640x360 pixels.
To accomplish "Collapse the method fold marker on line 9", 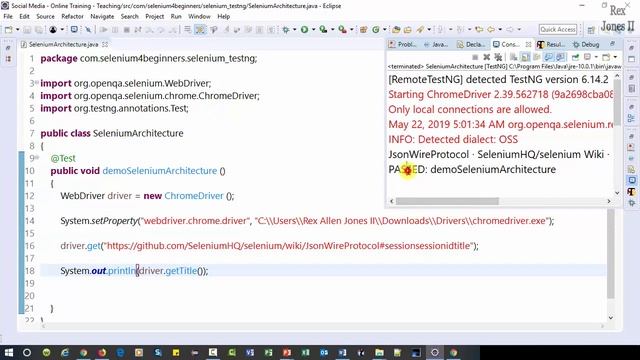I will click(37, 158).
